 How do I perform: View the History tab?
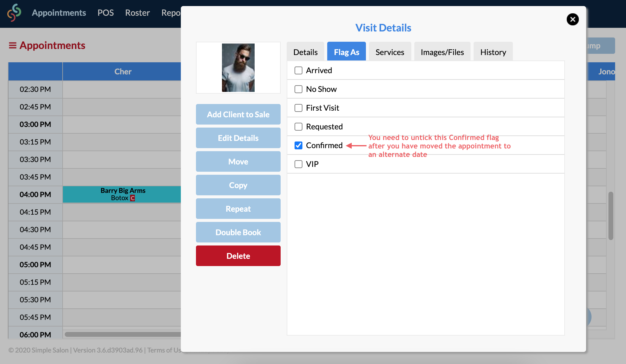coord(493,52)
